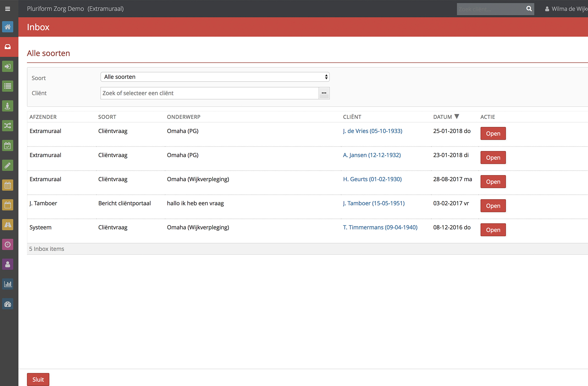This screenshot has width=588, height=386.
Task: Open the Inbox tray sidebar icon
Action: pyautogui.click(x=8, y=46)
